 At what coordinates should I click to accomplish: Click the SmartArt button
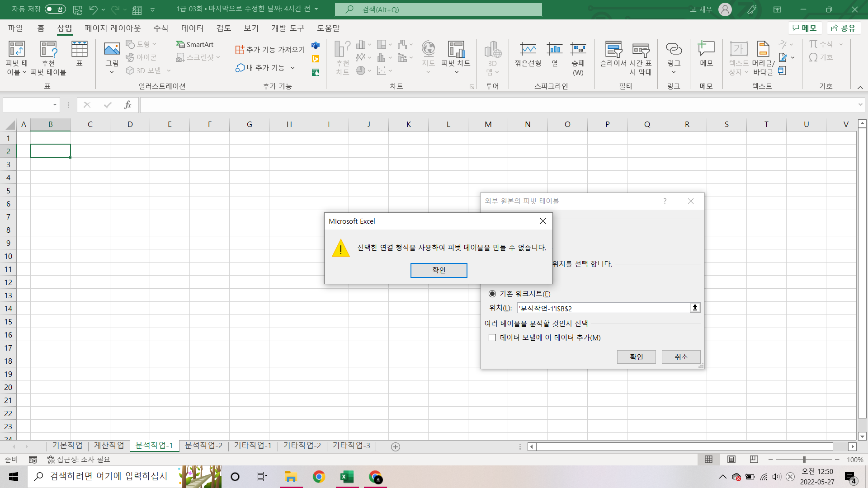195,44
